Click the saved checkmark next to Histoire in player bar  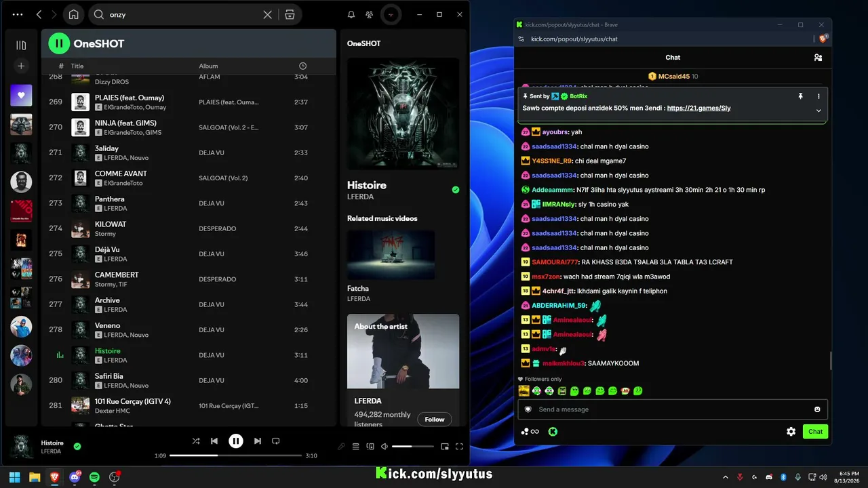point(77,446)
